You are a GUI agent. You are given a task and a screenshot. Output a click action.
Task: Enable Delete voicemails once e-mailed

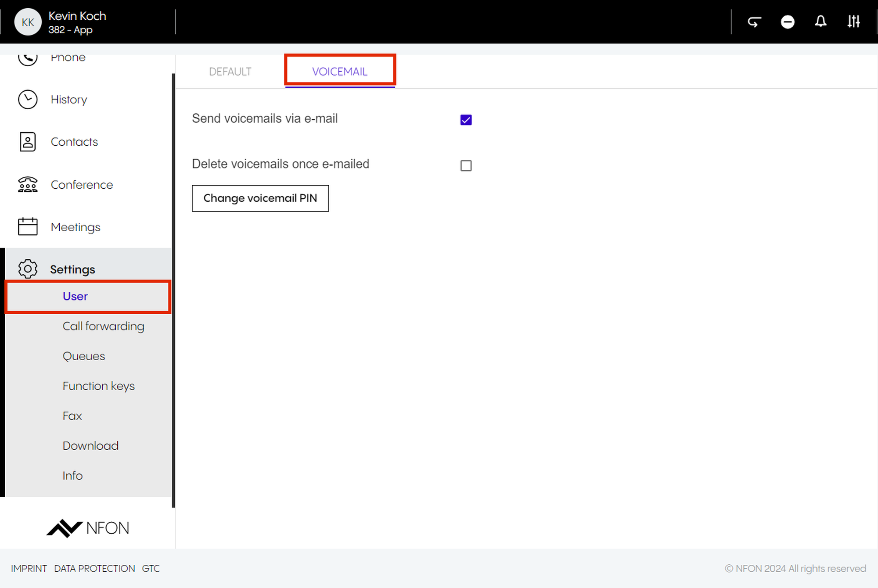[466, 165]
